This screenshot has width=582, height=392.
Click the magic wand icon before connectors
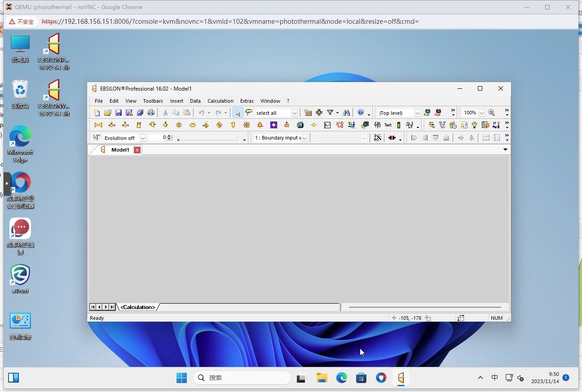(378, 138)
